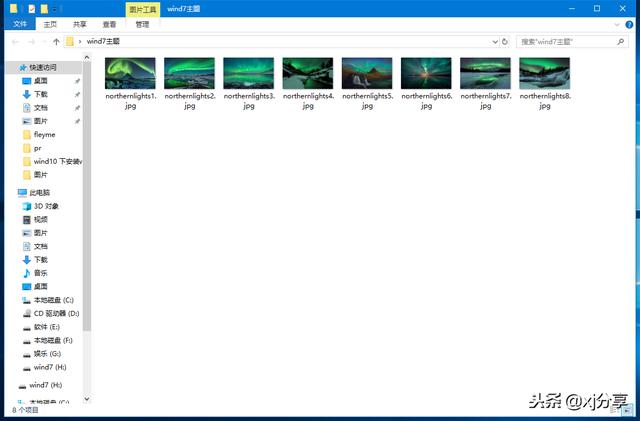
Task: Select the northernlights5.jpg thumbnail
Action: pyautogui.click(x=367, y=74)
